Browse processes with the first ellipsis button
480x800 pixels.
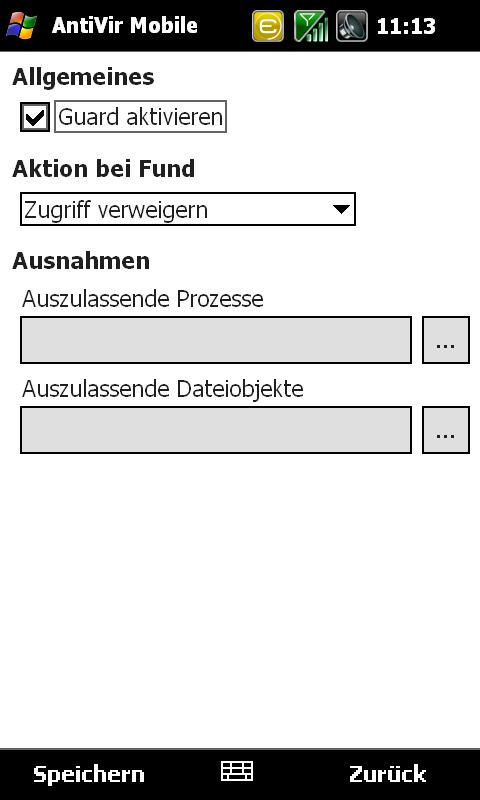point(446,340)
